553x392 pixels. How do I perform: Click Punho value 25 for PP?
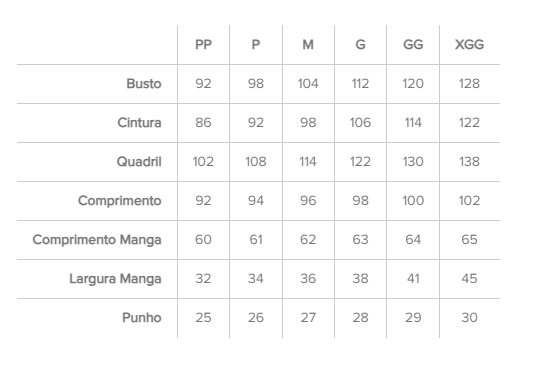pos(203,318)
